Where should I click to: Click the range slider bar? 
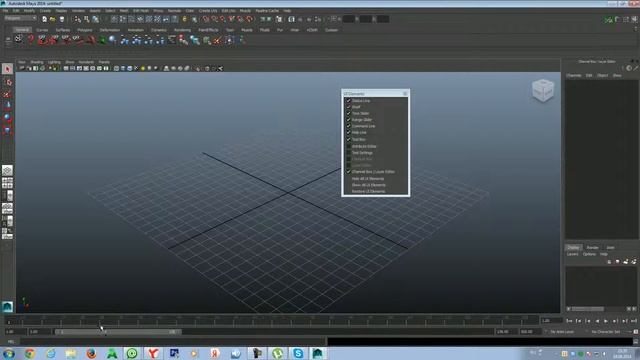(x=118, y=332)
